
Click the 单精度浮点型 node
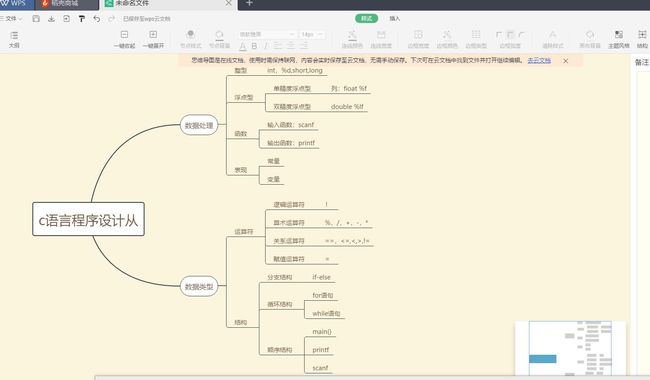(292, 88)
